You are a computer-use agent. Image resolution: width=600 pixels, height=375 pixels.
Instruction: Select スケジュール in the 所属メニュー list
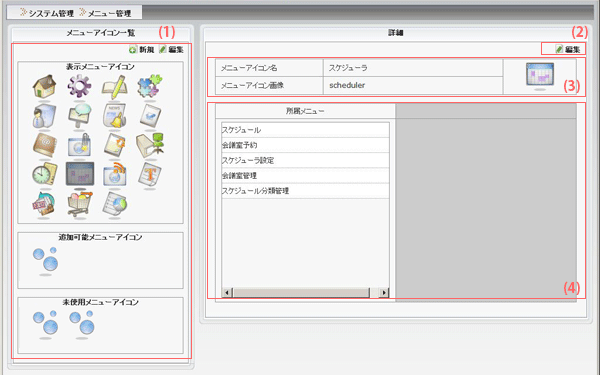(305, 130)
